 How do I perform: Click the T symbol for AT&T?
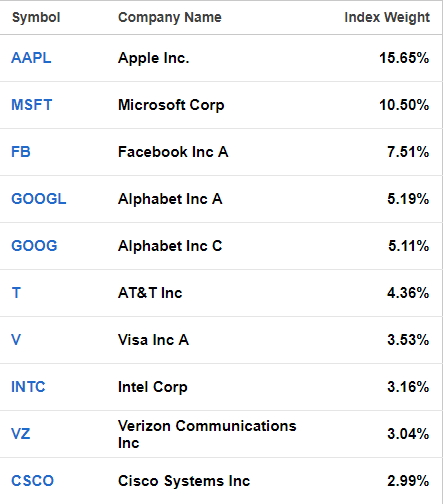16,293
